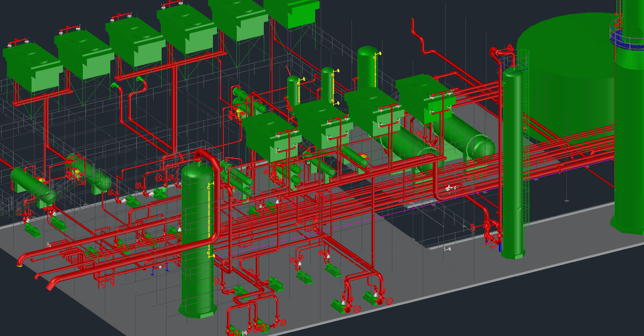Image resolution: width=644 pixels, height=336 pixels.
Task: Select the large cylindrical storage tank
Action: [566, 77]
